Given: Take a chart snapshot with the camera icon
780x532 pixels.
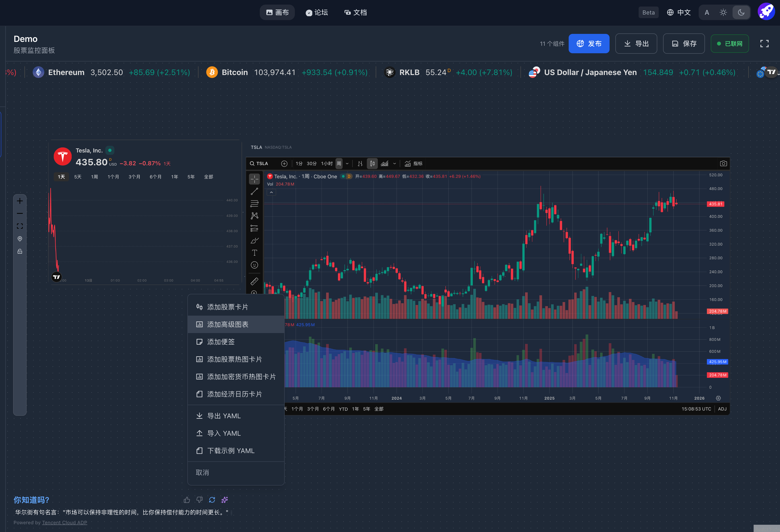Looking at the screenshot, I should (x=723, y=163).
